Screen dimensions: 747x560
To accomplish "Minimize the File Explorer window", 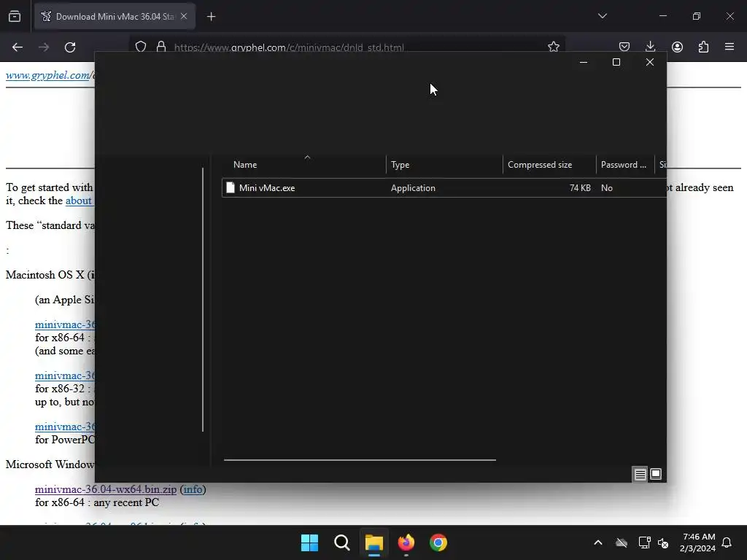I will point(583,63).
